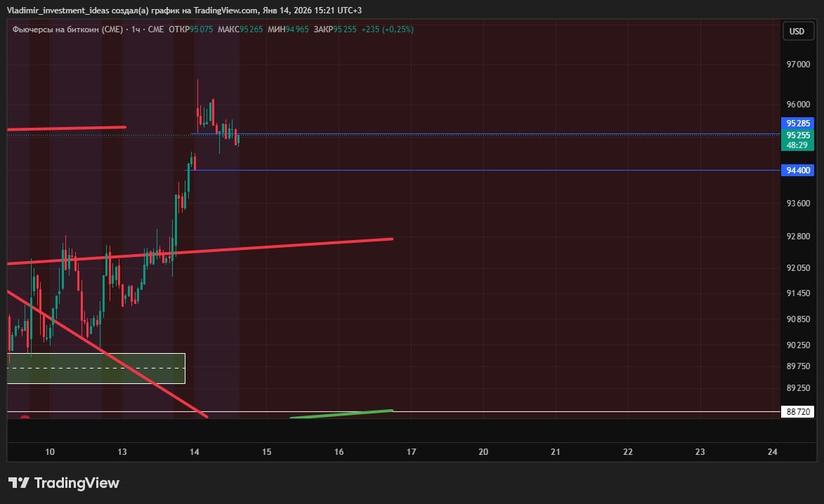Click the 92 050 price axis label
The width and height of the screenshot is (824, 504).
[798, 267]
